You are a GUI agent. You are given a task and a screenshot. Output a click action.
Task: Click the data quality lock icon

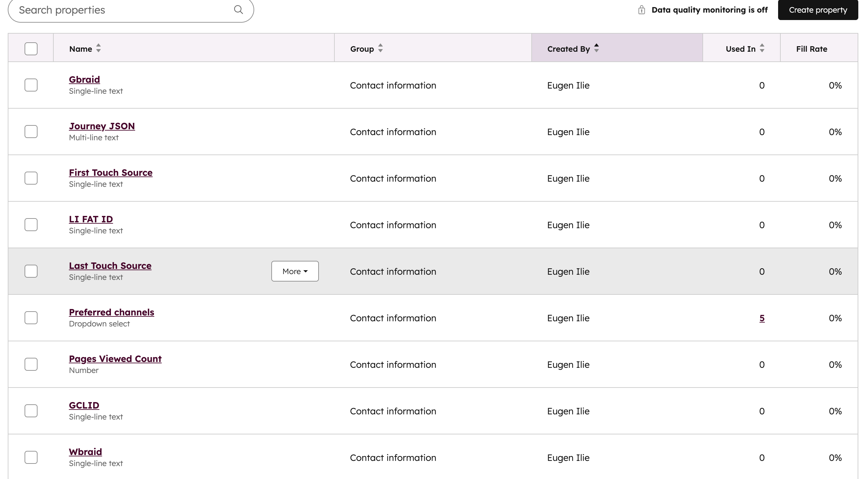(641, 10)
